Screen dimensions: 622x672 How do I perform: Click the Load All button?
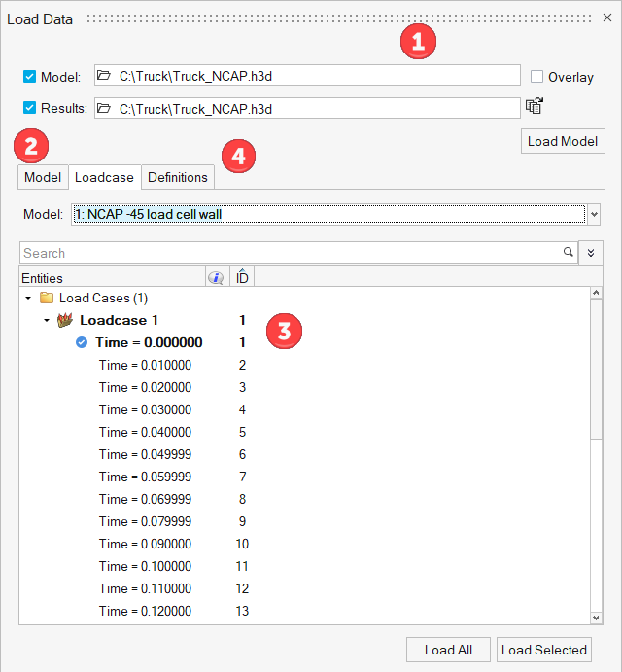tap(448, 650)
